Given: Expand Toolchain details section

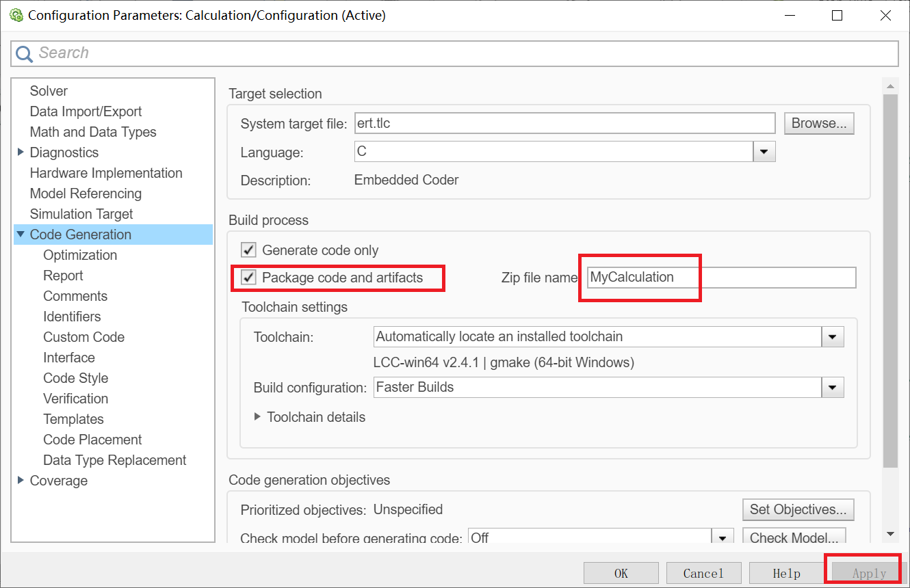Looking at the screenshot, I should pos(258,416).
